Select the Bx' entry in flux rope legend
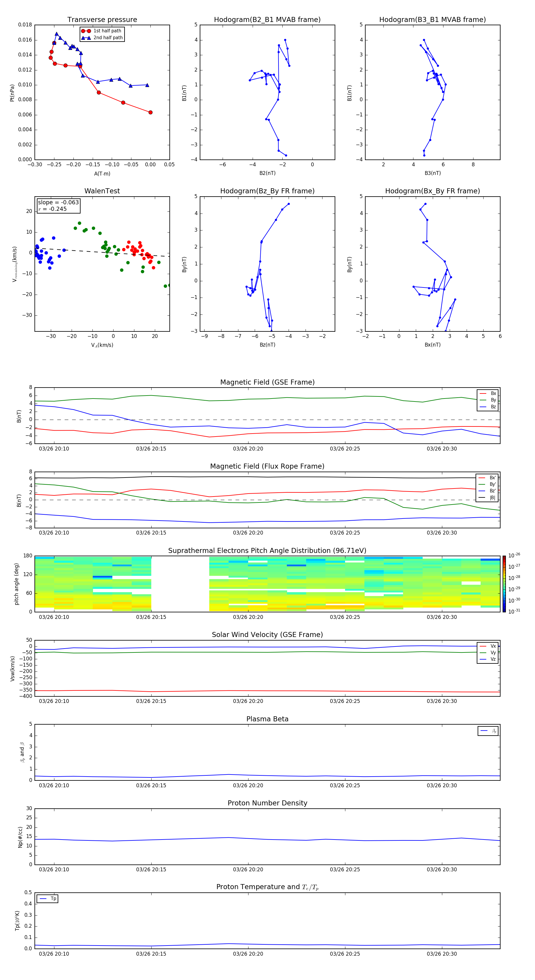The height and width of the screenshot is (980, 535). pos(487,478)
